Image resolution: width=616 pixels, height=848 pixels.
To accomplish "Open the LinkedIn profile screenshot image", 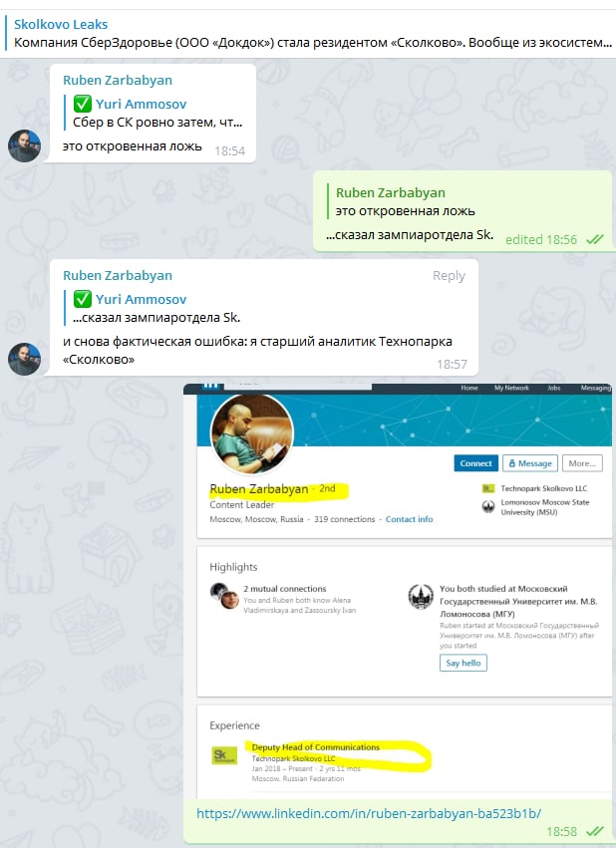I will (x=398, y=591).
